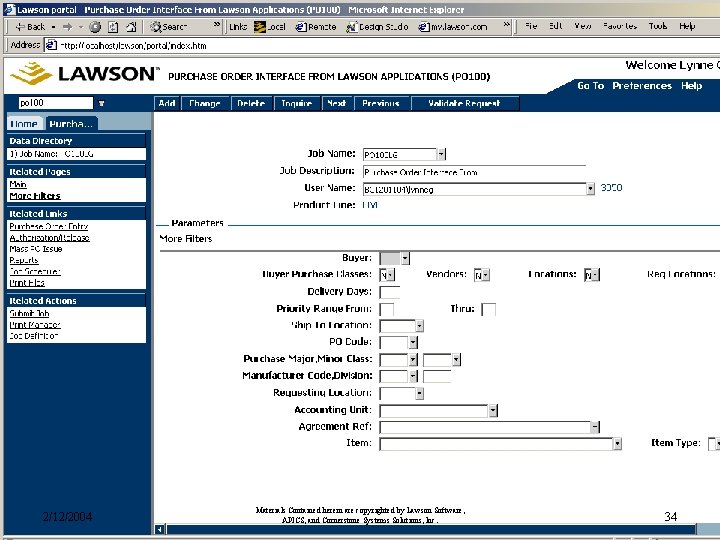Viewport: 720px width, 540px height.
Task: Open the Local link shortcut
Action: point(270,27)
